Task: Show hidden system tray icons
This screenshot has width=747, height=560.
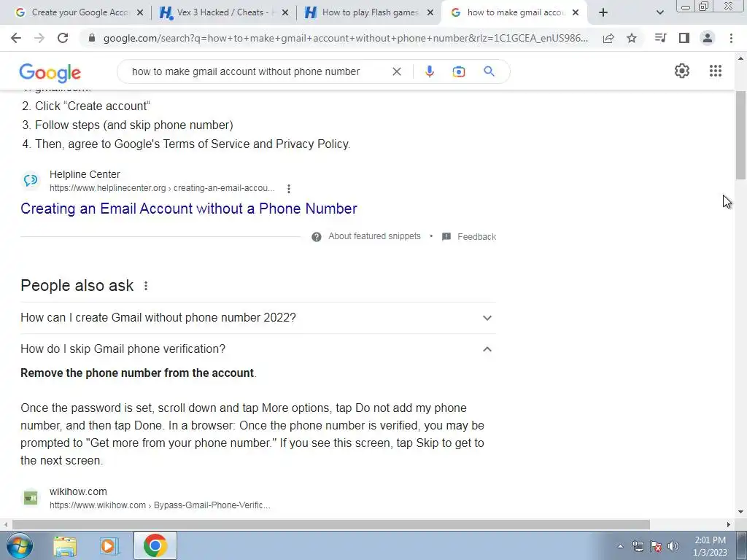Action: pyautogui.click(x=620, y=546)
